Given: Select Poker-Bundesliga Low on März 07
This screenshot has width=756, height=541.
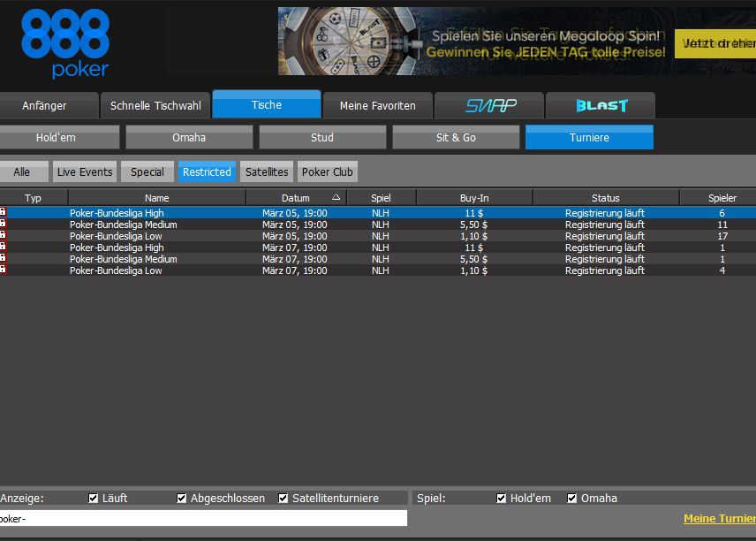Looking at the screenshot, I should (378, 270).
